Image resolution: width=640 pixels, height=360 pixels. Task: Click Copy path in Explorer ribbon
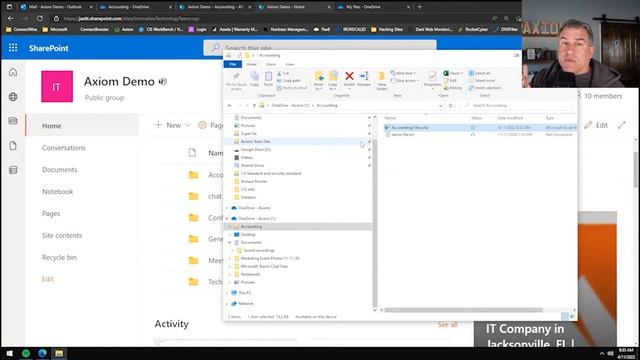tap(289, 80)
